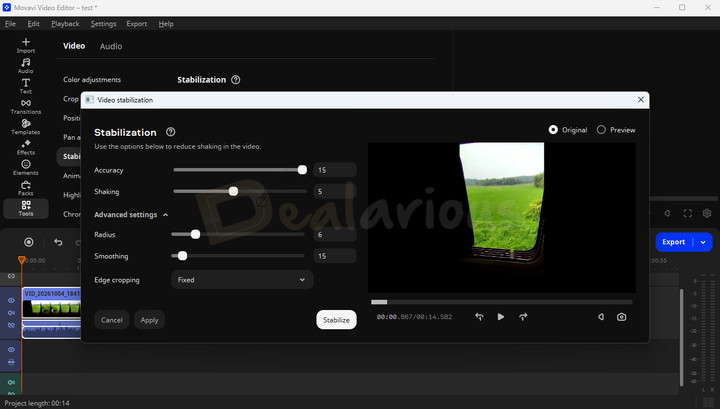This screenshot has height=409, width=720.
Task: Close the Video stabilization dialog
Action: tap(641, 100)
